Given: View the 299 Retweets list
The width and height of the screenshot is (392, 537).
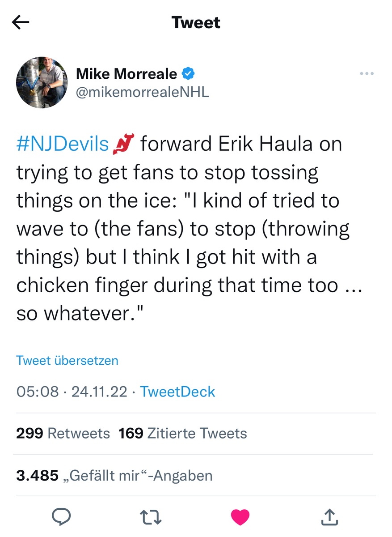Looking at the screenshot, I should tap(63, 433).
